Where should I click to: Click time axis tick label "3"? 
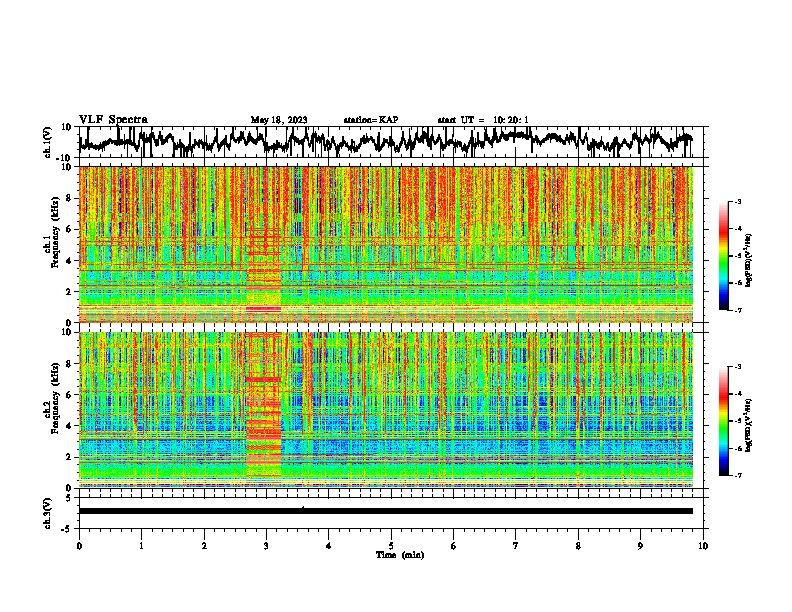266,546
